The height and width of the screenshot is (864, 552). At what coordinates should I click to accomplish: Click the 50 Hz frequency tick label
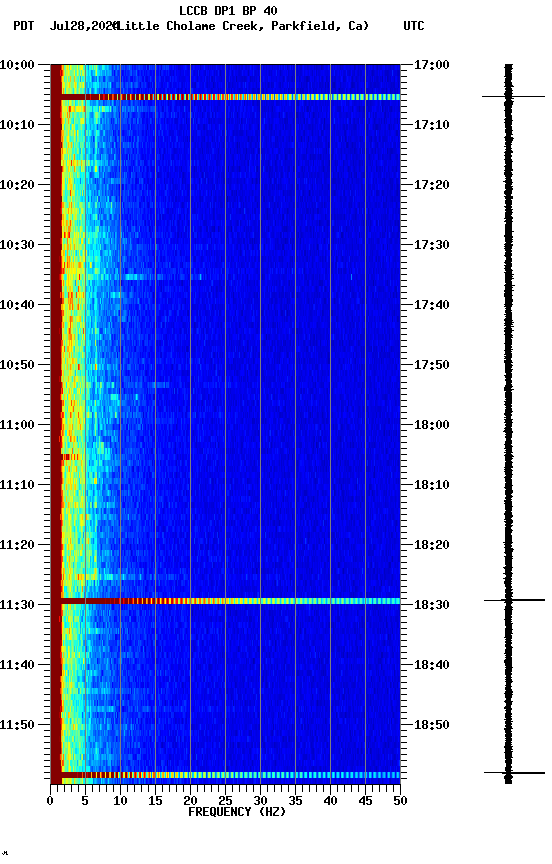(x=400, y=801)
